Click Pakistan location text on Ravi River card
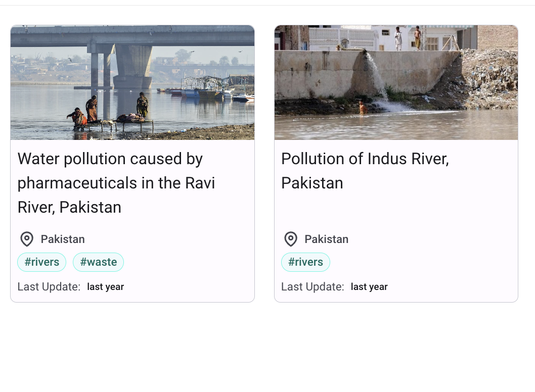The height and width of the screenshot is (392, 535). pyautogui.click(x=63, y=239)
